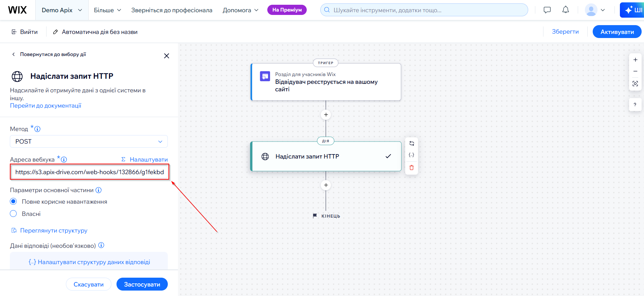Click the Налаштувати link for the webhook address
This screenshot has width=644, height=296.
pyautogui.click(x=145, y=160)
